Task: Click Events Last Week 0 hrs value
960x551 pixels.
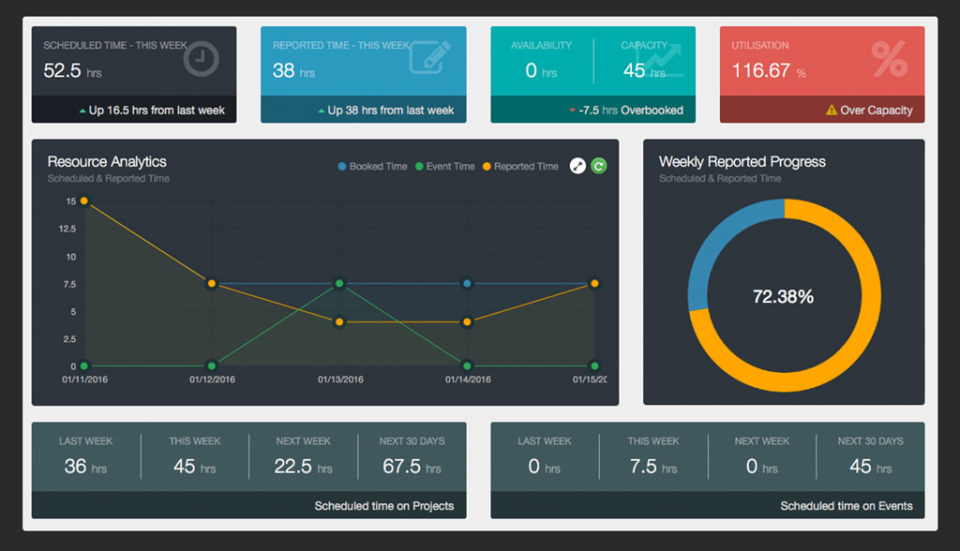Action: pos(544,467)
